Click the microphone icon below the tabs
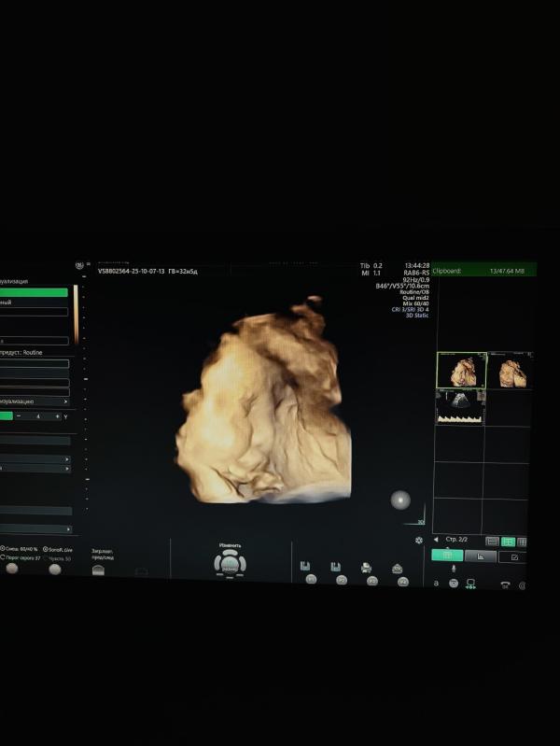Screen dimensions: 560x746 click(x=454, y=570)
